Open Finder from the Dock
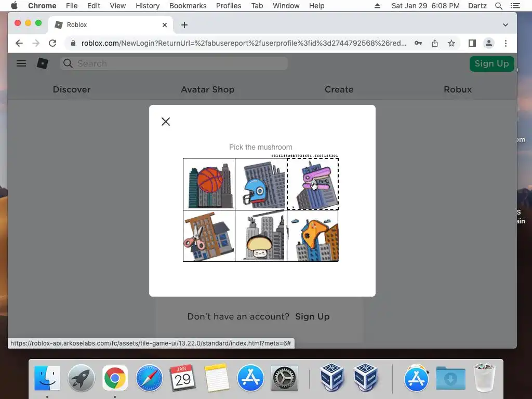532x399 pixels. point(47,378)
